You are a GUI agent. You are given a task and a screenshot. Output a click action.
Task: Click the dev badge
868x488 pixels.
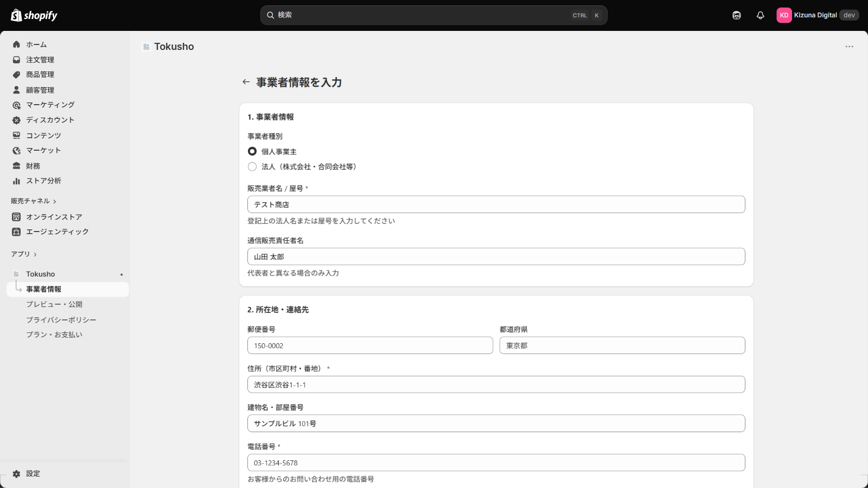click(x=849, y=15)
